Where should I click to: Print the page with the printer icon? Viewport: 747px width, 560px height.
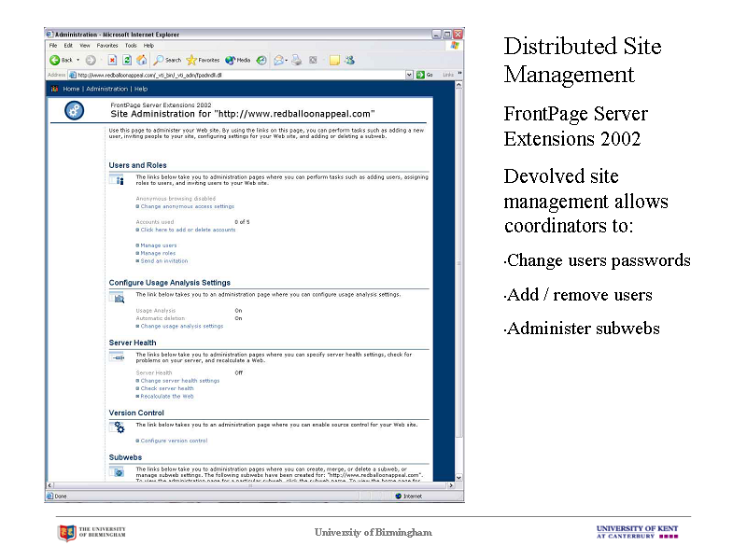296,60
